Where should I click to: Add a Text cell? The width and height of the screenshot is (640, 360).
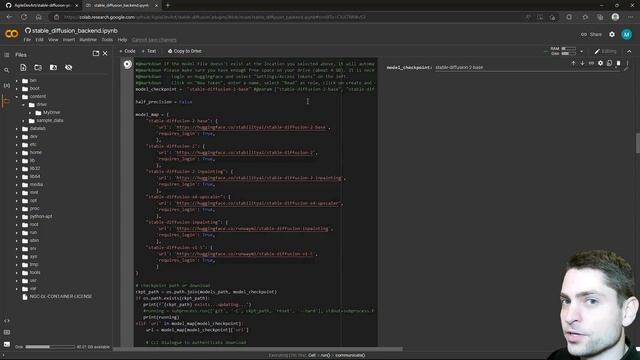149,51
